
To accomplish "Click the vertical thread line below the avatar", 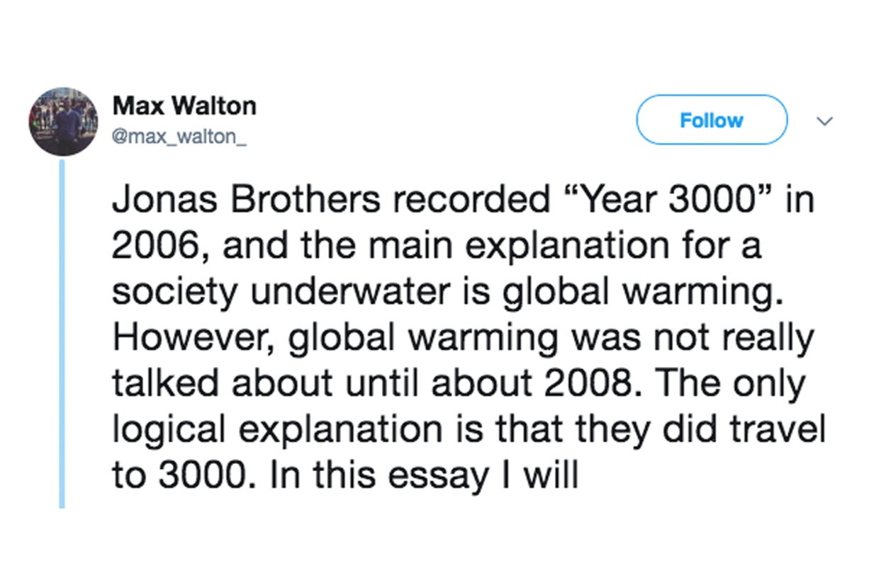I will click(x=64, y=333).
